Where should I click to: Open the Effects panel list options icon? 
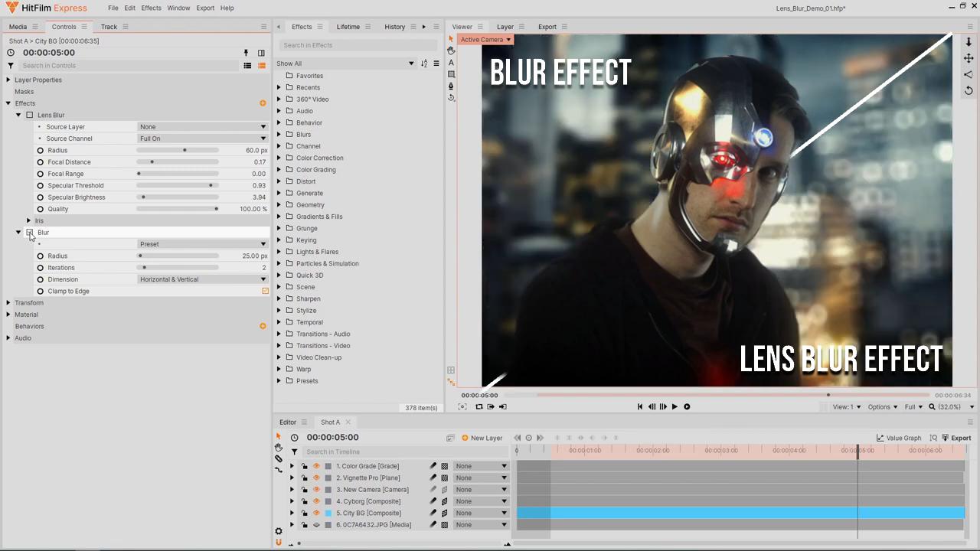pos(436,64)
